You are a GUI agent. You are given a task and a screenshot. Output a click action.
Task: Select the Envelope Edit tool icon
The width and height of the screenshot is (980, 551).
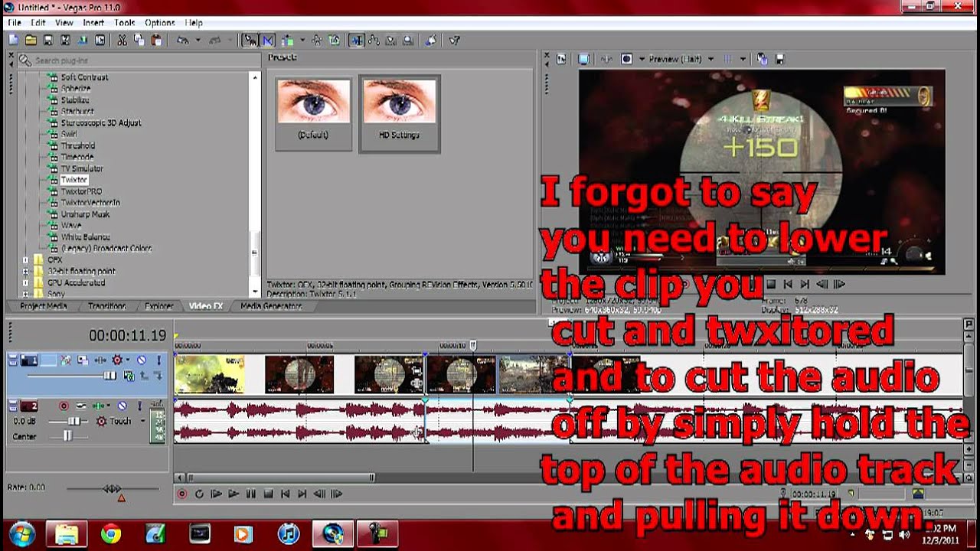tap(374, 40)
